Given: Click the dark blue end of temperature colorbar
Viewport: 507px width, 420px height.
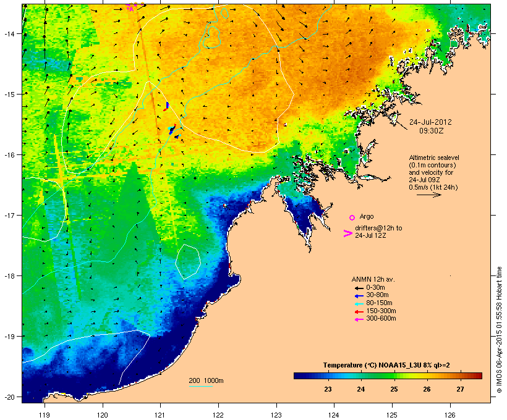Looking at the screenshot, I should [298, 376].
